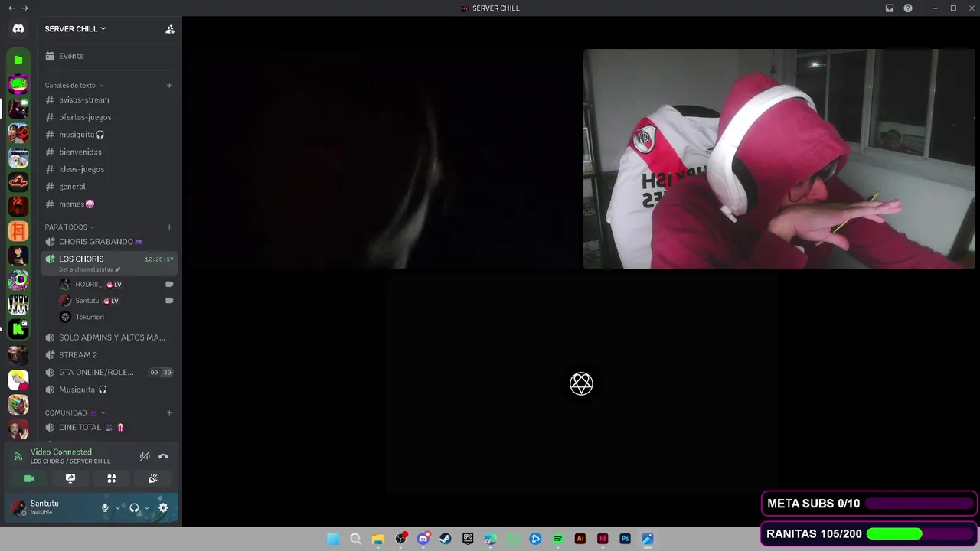Open SERVER CHILL server dropdown menu
Screen dimensions: 980x551
pos(75,29)
